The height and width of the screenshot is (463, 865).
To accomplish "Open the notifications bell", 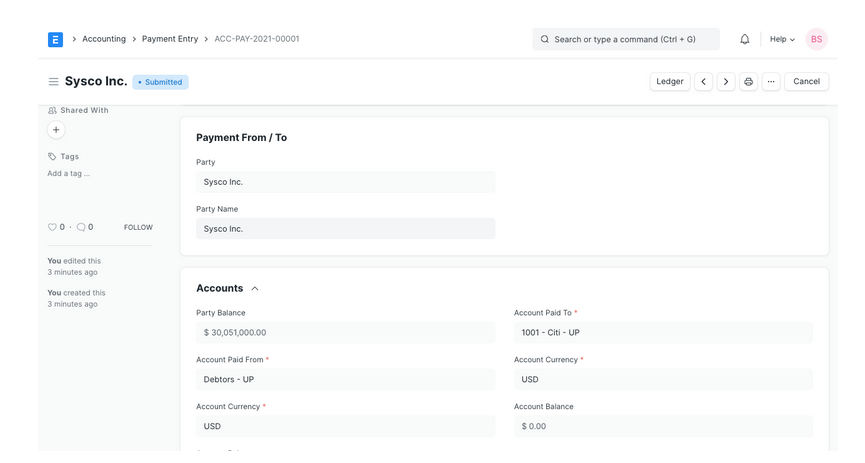I will point(744,39).
